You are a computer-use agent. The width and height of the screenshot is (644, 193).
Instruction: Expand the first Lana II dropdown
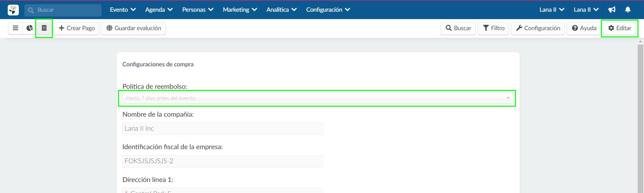click(x=552, y=10)
